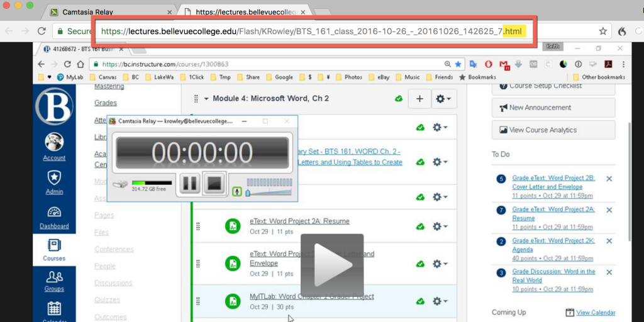Click the red PDF extension icon in inner Chrome
The height and width of the screenshot is (322, 644).
pos(608,64)
